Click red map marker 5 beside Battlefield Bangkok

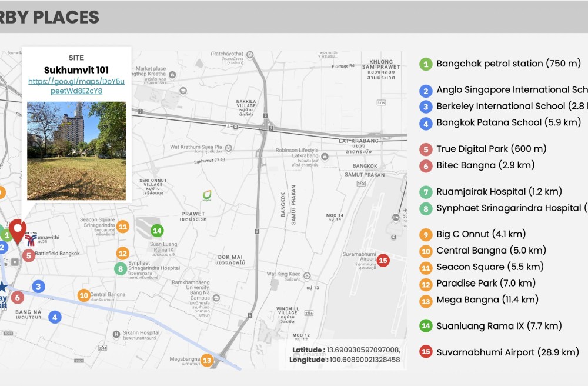(x=28, y=255)
